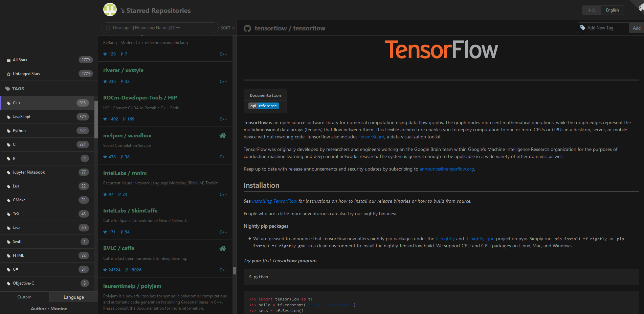Click the fork icon for ROCm-Developer-Tools / HIP
Image resolution: width=644 pixels, height=314 pixels.
click(x=124, y=119)
